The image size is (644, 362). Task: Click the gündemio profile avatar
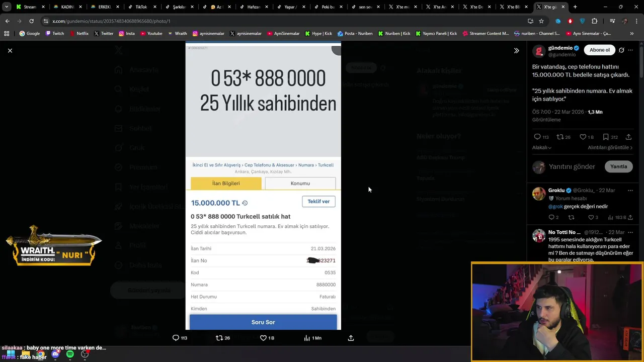tap(539, 51)
